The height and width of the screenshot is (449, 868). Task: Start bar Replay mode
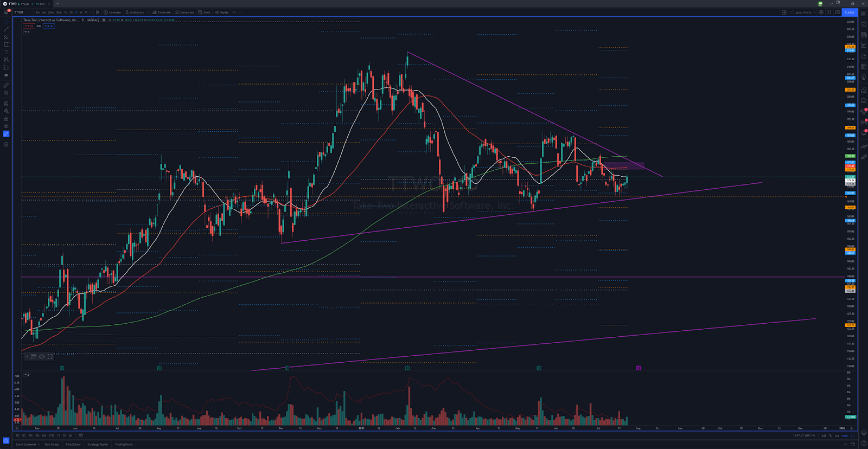click(x=222, y=12)
